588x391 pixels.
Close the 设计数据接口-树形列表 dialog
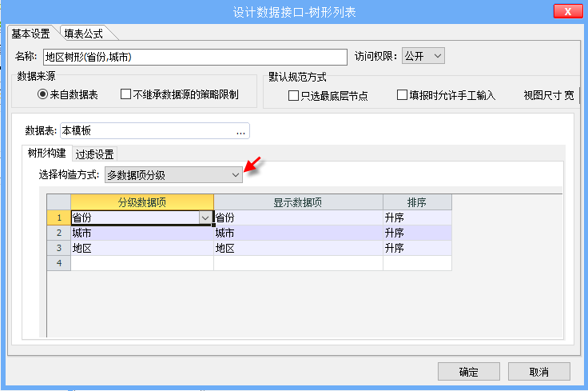[x=568, y=11]
